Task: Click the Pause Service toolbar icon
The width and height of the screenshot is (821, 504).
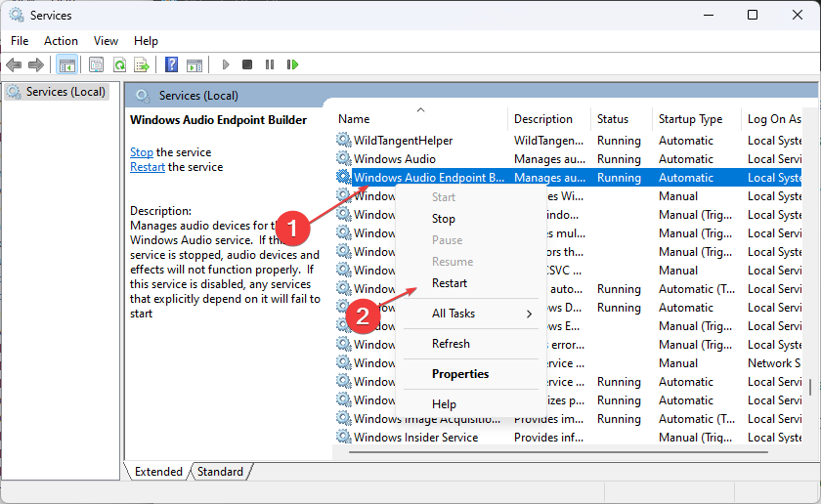Action: click(x=270, y=64)
